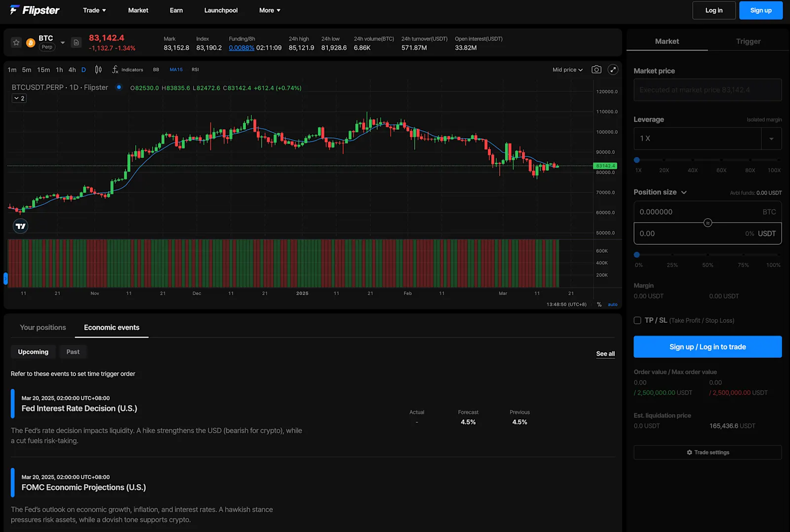Viewport: 790px width, 532px height.
Task: Click the 0.0088% funding rate link
Action: tap(241, 48)
